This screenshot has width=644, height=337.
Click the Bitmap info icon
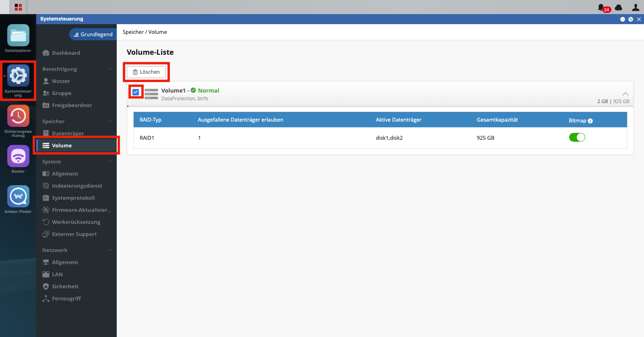pyautogui.click(x=590, y=121)
